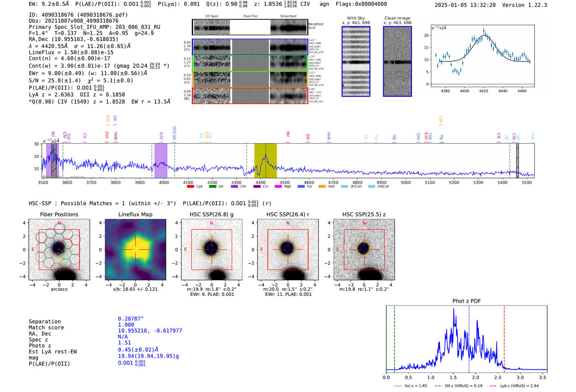Click the blue dotted solution line in PDF

469,339
